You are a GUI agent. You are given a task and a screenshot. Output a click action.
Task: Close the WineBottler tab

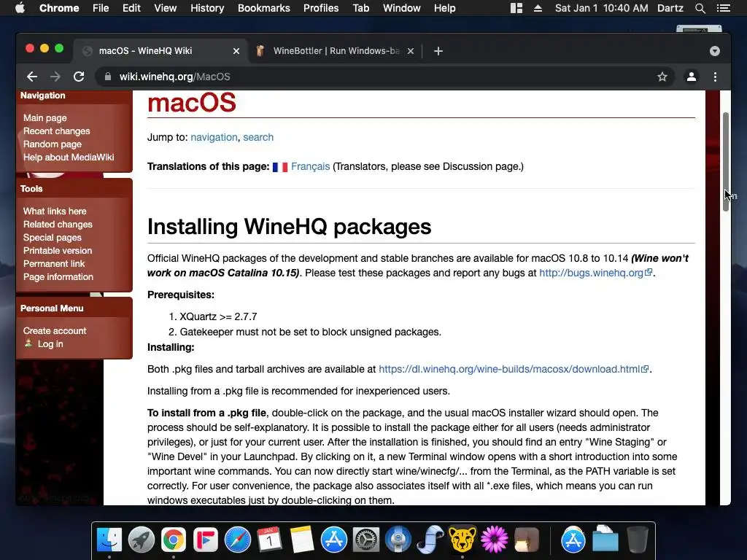click(x=411, y=51)
